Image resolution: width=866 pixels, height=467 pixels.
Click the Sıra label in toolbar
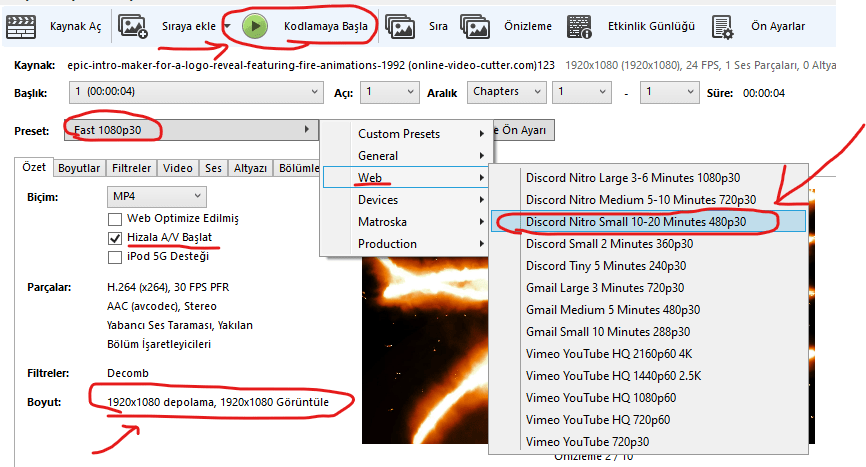438,26
